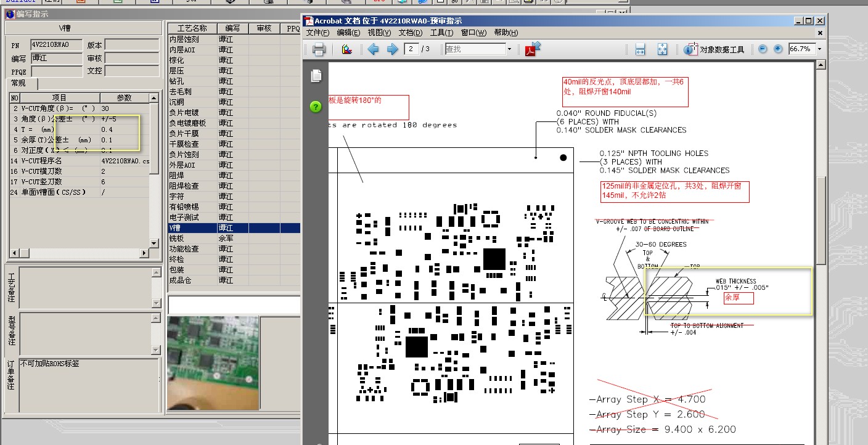Screen dimensions: 868x445
Task: Open the 视图(V) menu
Action: pyautogui.click(x=380, y=33)
